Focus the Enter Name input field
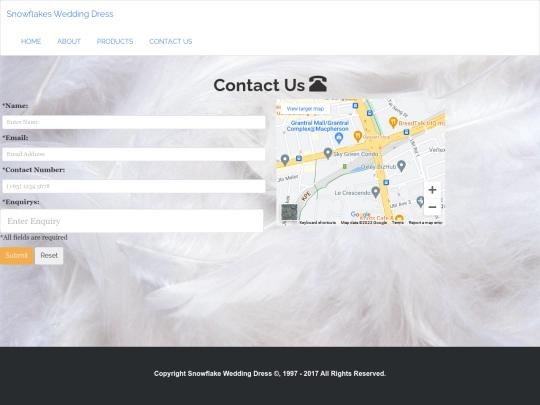Image resolution: width=540 pixels, height=405 pixels. click(x=134, y=122)
